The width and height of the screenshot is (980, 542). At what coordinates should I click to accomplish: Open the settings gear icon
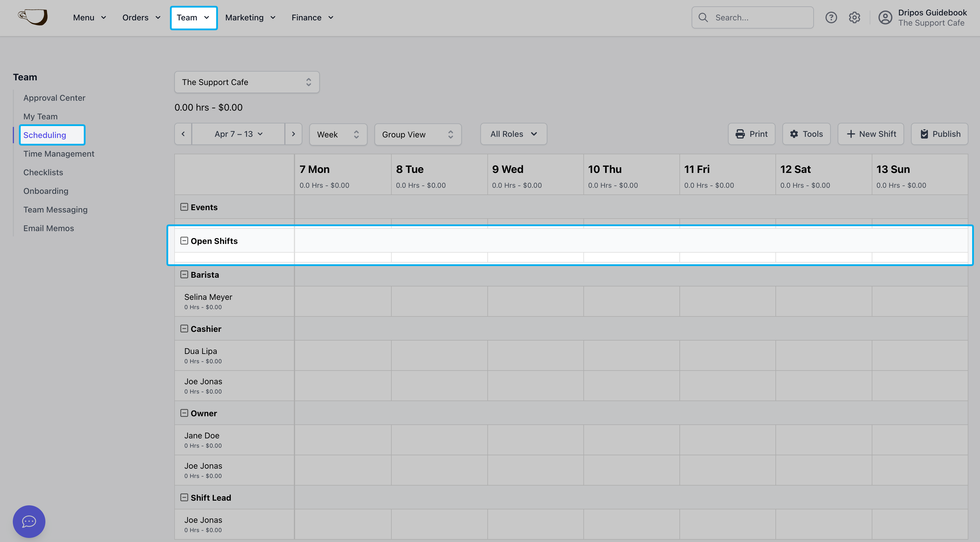coord(855,17)
